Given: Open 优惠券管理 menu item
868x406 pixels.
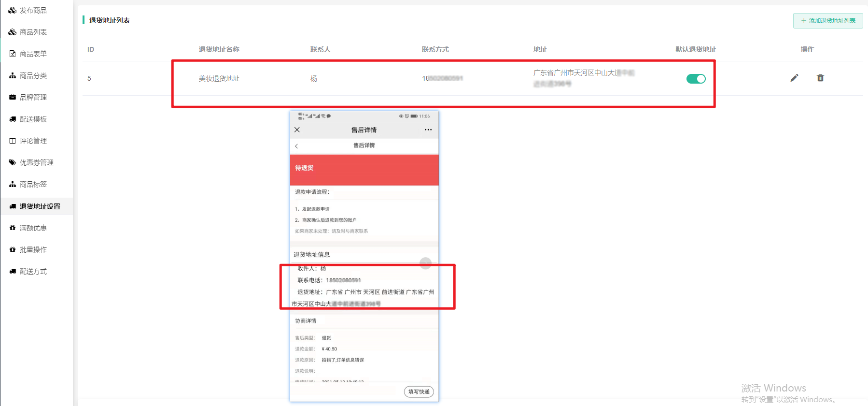Looking at the screenshot, I should tap(37, 162).
